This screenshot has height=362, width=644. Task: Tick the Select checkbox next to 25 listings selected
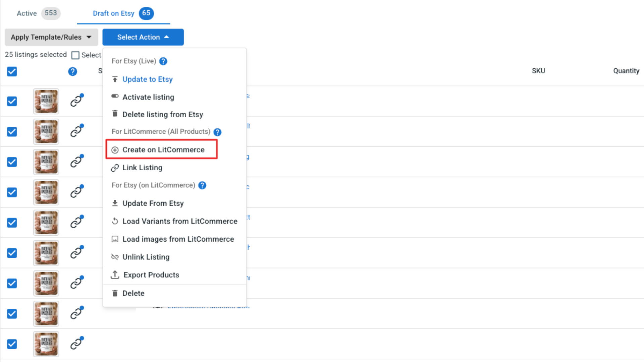(75, 55)
